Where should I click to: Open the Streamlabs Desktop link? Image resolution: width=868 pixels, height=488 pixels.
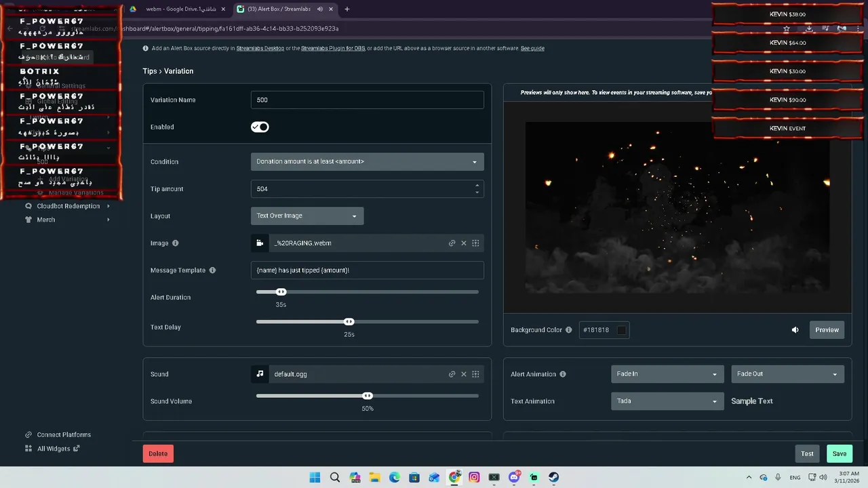[x=260, y=49]
